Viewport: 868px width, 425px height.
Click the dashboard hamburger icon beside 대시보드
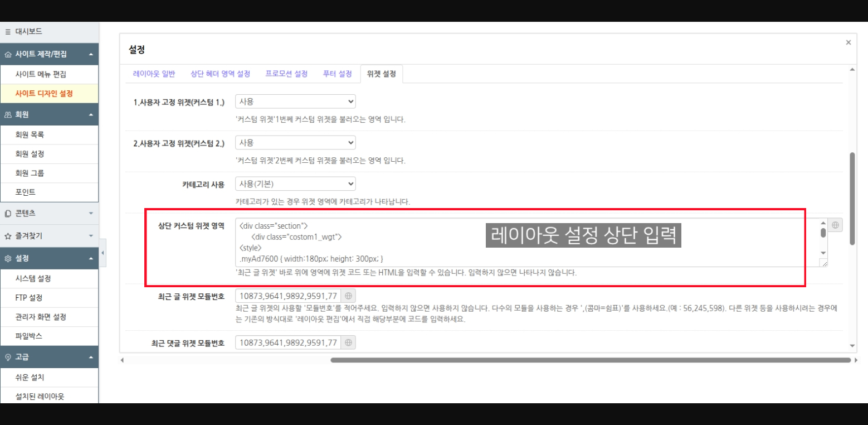pos(8,33)
